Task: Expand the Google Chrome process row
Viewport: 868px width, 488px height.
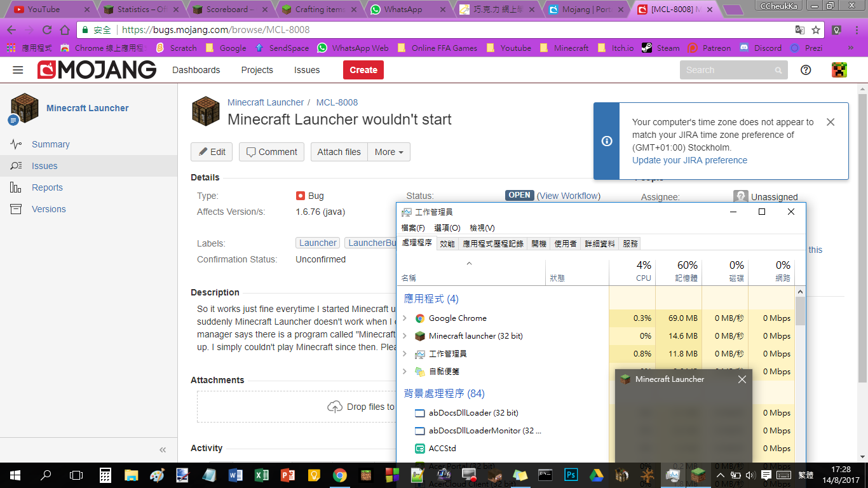Action: [x=405, y=318]
